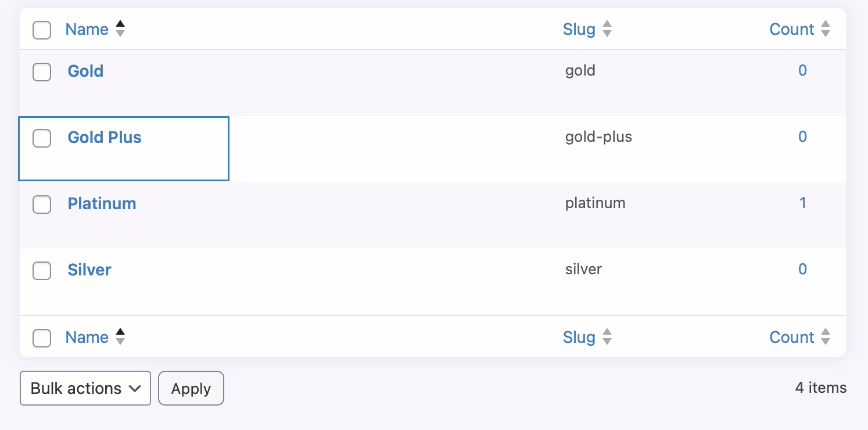Screen dimensions: 868x430
Task: Click the Slug sort arrows in header
Action: pyautogui.click(x=607, y=29)
